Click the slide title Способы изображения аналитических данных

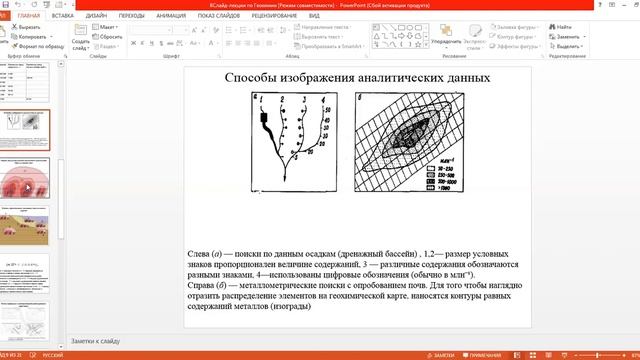click(x=357, y=78)
